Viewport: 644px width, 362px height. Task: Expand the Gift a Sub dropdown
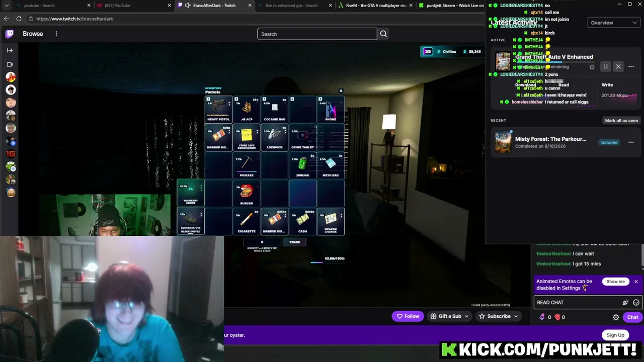(x=450, y=316)
